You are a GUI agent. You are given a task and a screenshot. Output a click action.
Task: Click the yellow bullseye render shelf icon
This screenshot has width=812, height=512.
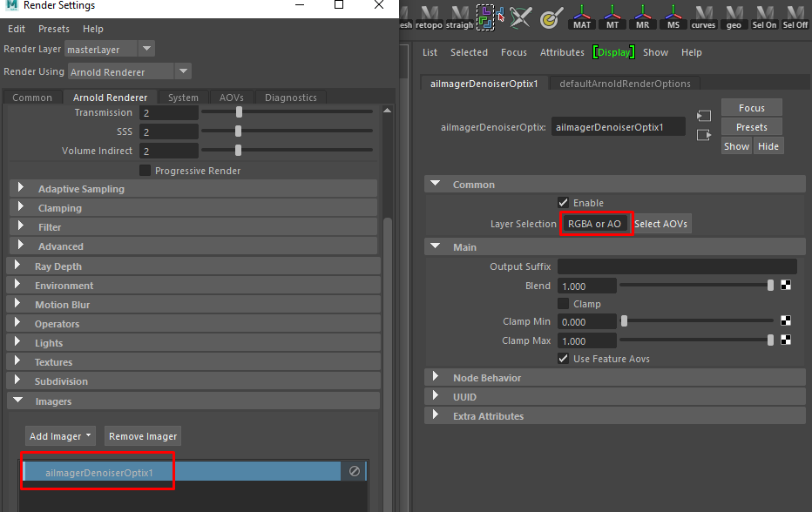pyautogui.click(x=551, y=16)
